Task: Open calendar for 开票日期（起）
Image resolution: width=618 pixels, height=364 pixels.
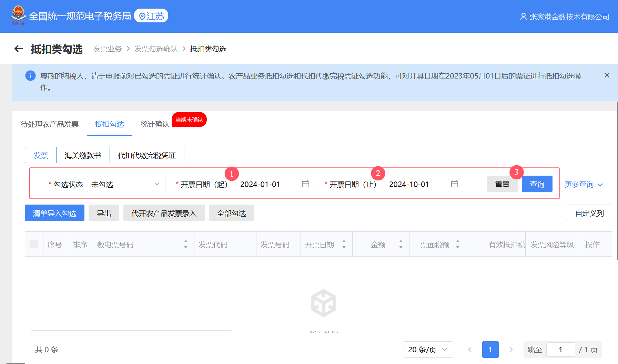Action: pyautogui.click(x=305, y=184)
